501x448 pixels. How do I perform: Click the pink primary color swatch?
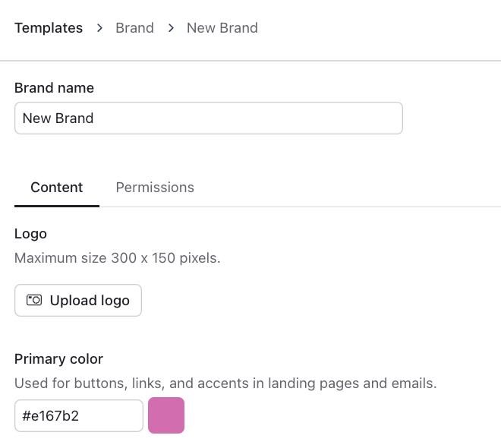166,415
